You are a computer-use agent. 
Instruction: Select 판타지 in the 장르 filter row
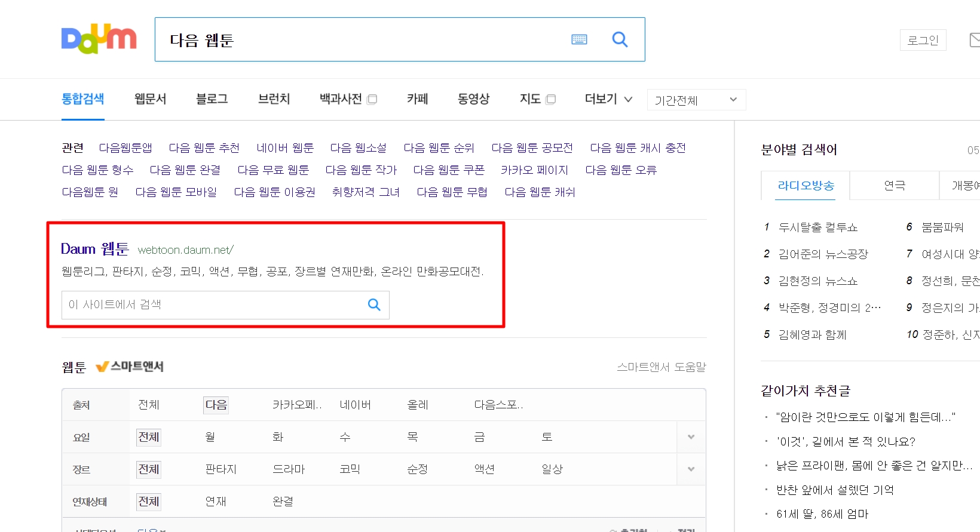point(221,469)
